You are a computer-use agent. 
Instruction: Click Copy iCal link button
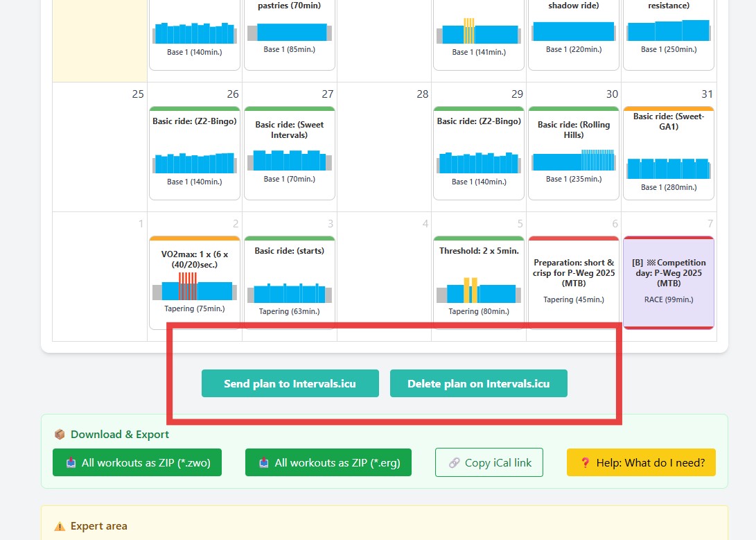coord(489,462)
